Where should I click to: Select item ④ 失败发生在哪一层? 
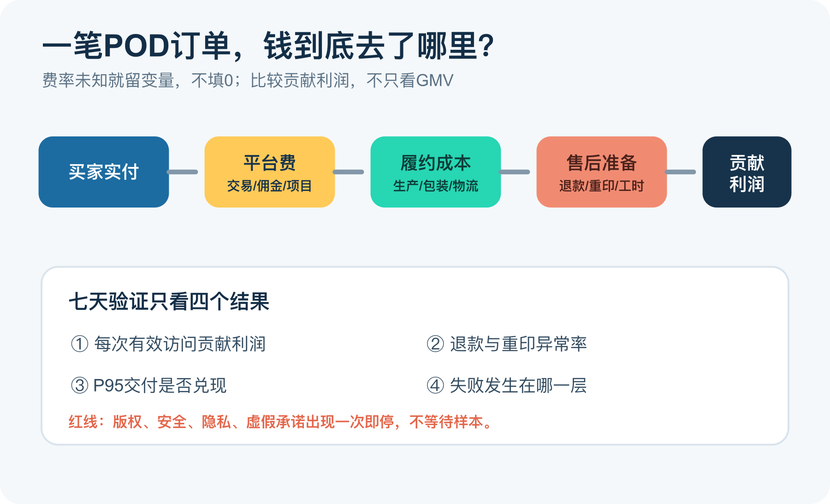point(507,385)
